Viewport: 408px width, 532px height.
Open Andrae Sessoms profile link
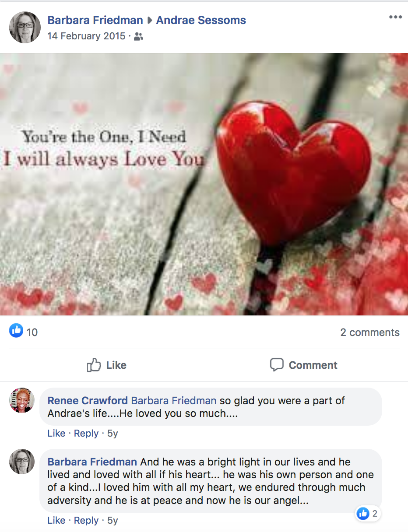click(x=201, y=20)
